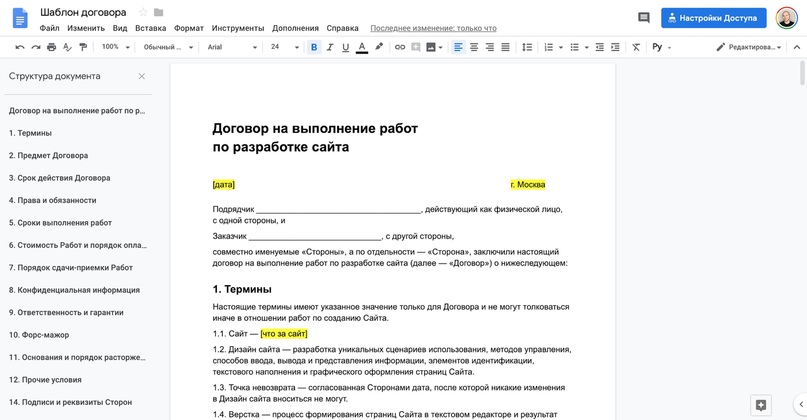Go to 4. Права и обязанности outline
This screenshot has width=807, height=420.
click(52, 200)
